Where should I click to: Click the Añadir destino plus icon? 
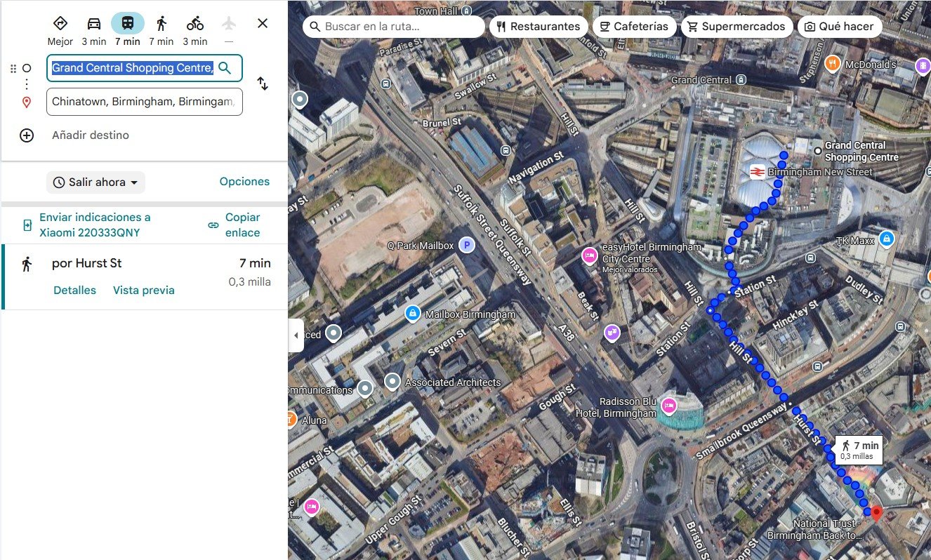27,135
